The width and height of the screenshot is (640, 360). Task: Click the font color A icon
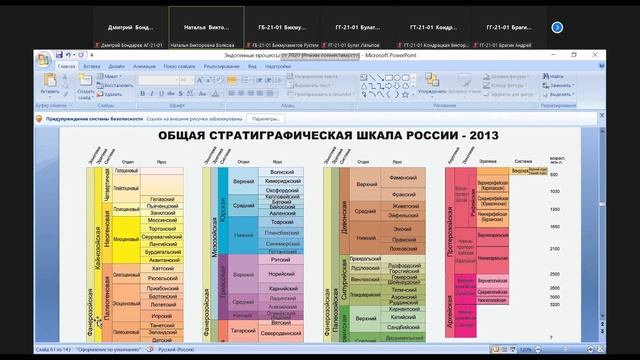215,94
